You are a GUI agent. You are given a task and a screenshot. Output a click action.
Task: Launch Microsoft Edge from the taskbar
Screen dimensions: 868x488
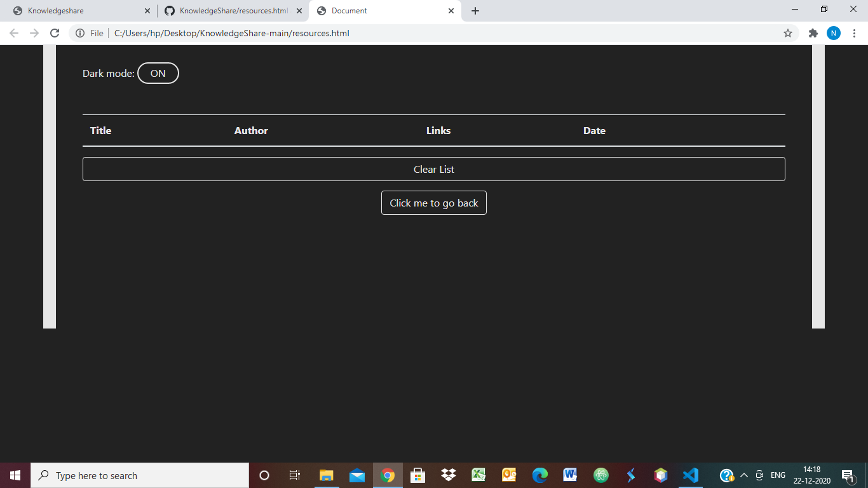[x=539, y=475]
